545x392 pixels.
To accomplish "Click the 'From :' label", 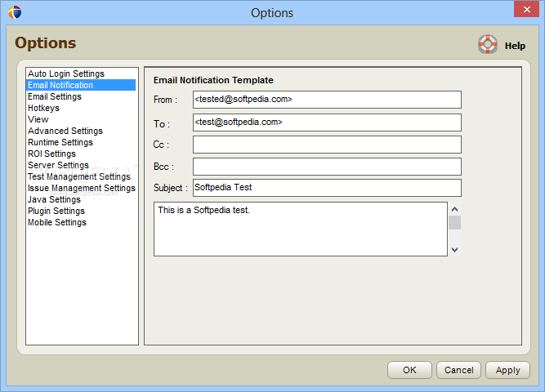I will (165, 100).
